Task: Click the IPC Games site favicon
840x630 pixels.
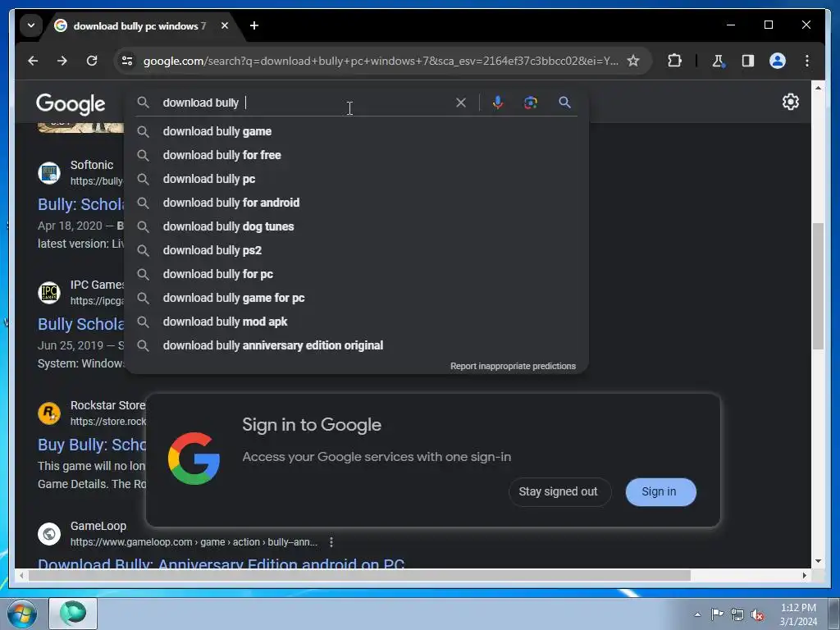Action: [49, 293]
